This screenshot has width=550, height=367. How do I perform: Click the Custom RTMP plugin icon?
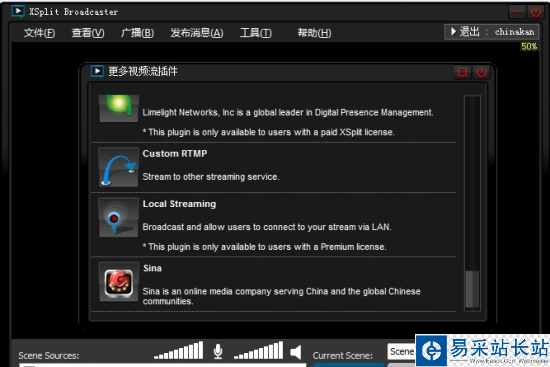point(119,167)
